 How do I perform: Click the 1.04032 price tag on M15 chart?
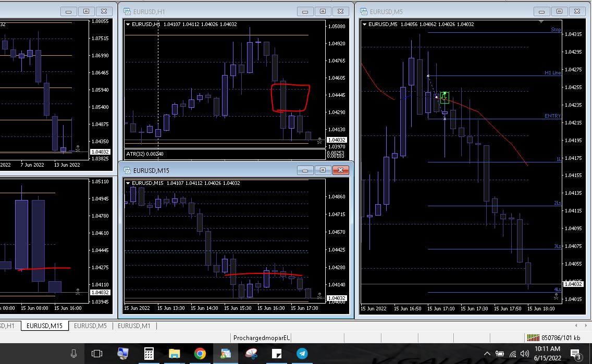[337, 298]
